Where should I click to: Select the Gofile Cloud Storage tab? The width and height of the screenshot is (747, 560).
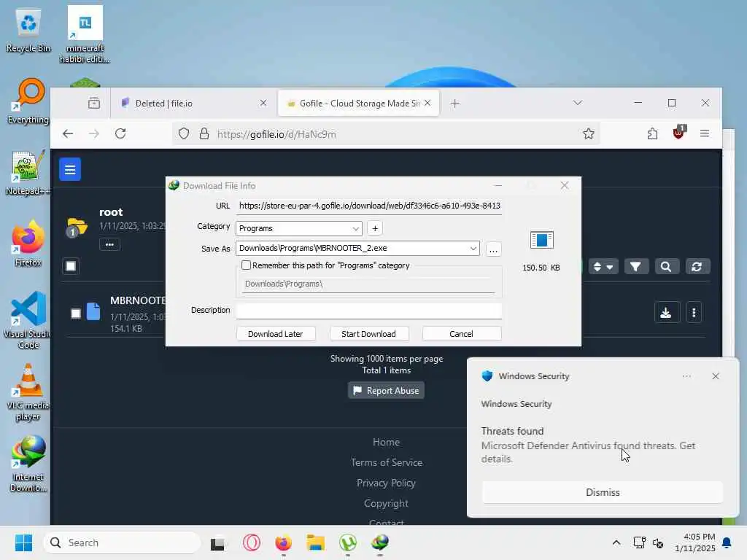click(358, 104)
